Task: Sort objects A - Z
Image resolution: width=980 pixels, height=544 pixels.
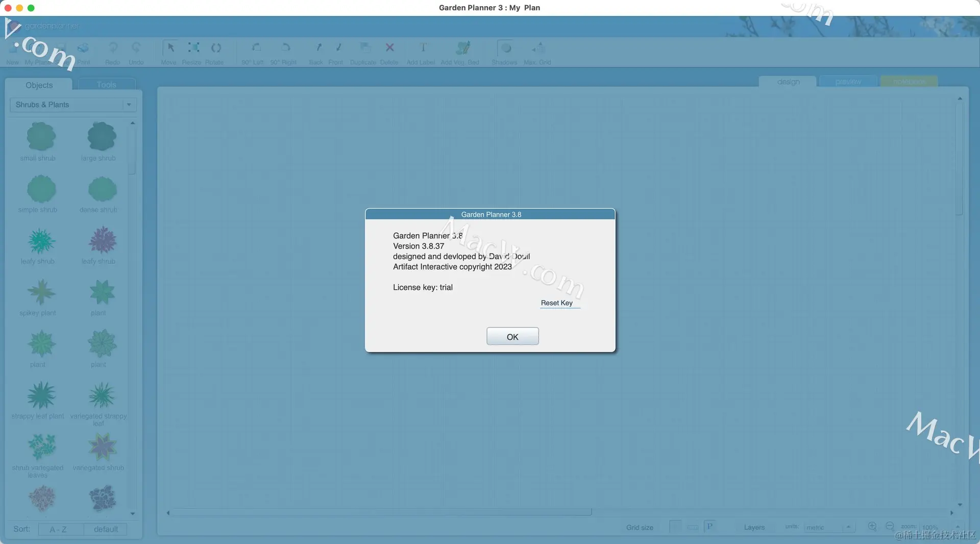Action: pyautogui.click(x=61, y=529)
